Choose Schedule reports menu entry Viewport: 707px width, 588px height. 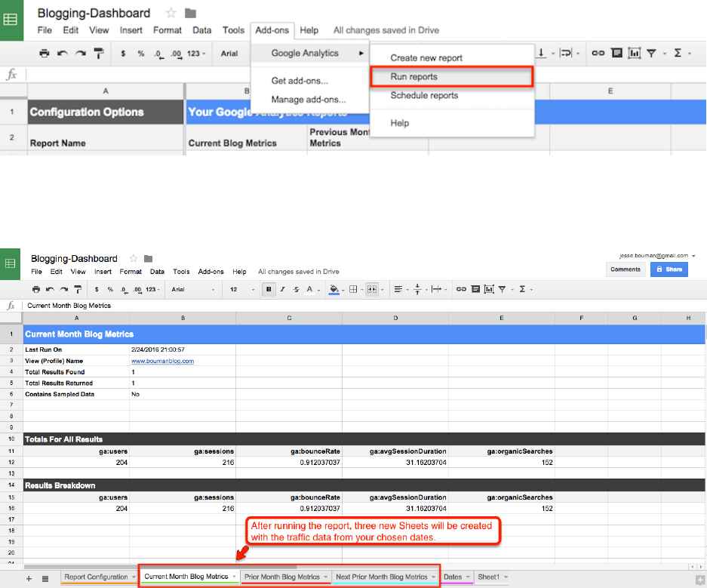click(451, 95)
